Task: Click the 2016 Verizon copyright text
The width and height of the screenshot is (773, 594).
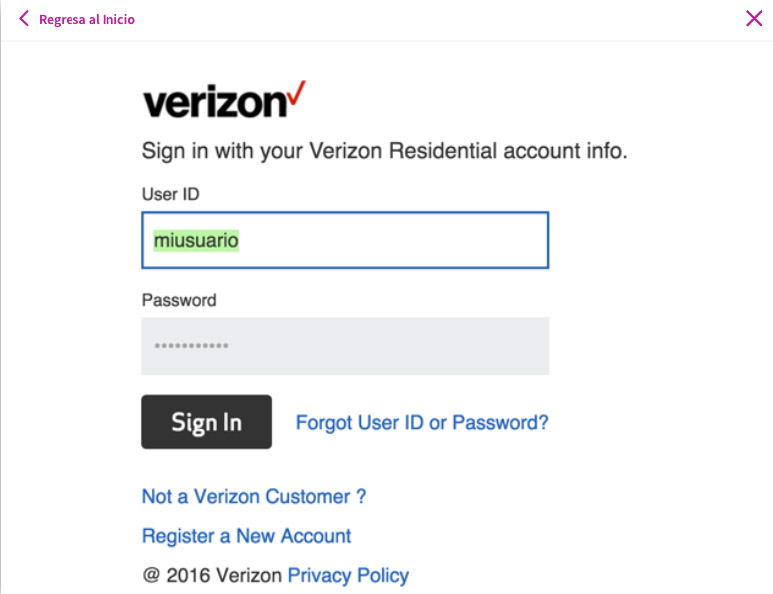Action: point(224,575)
